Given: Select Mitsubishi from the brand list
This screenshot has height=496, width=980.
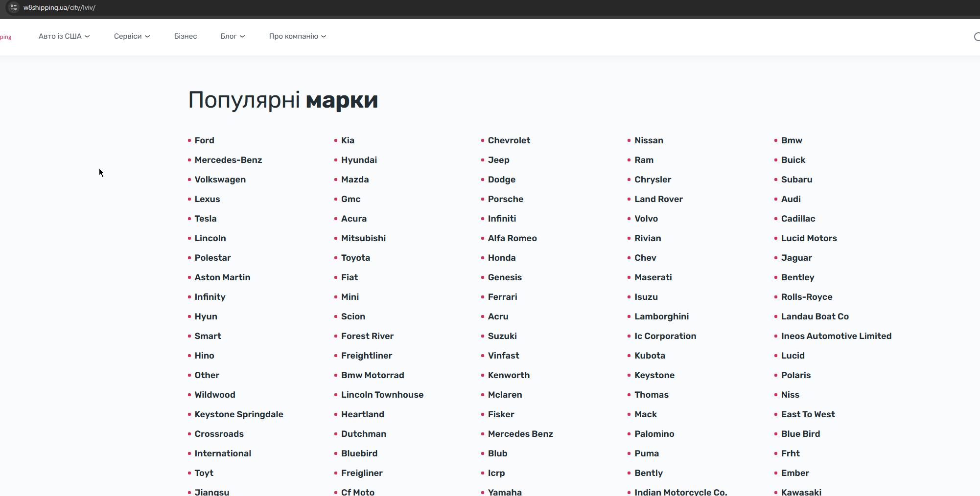Looking at the screenshot, I should (363, 238).
